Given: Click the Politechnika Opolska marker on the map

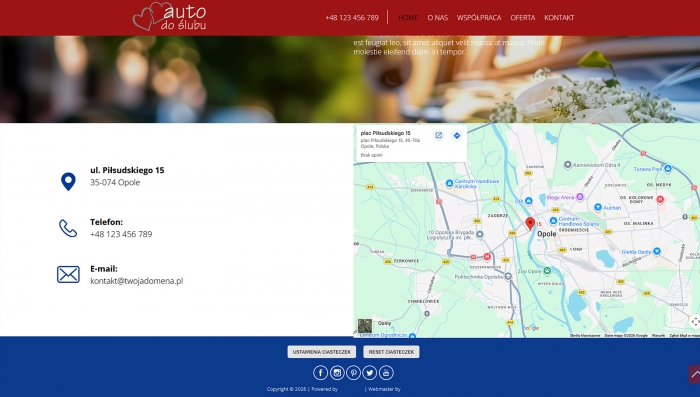Looking at the screenshot, I should point(508,277).
